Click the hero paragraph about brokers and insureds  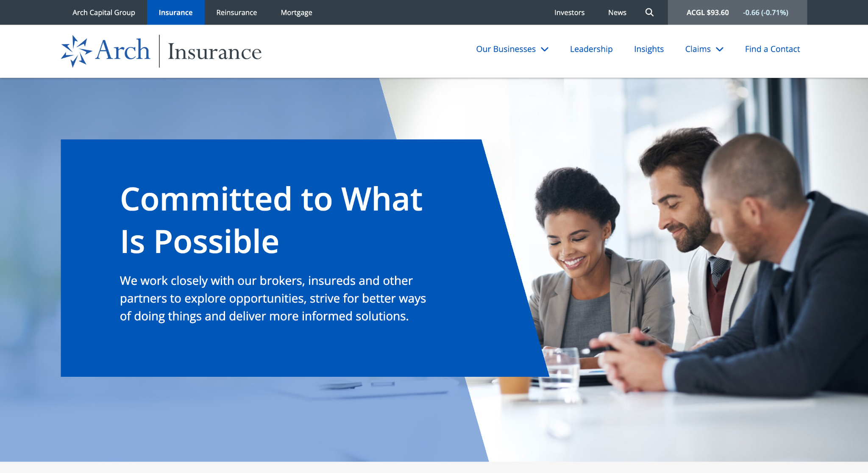[273, 298]
